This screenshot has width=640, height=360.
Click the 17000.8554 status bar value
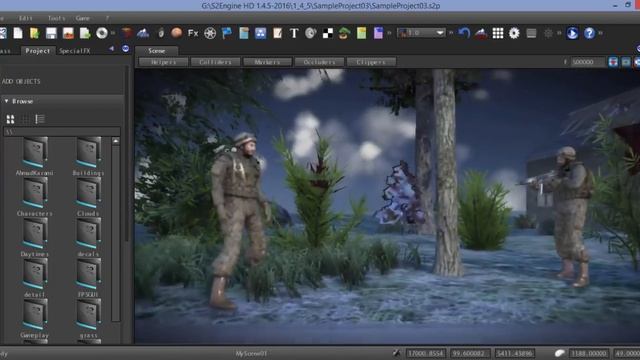pos(426,353)
